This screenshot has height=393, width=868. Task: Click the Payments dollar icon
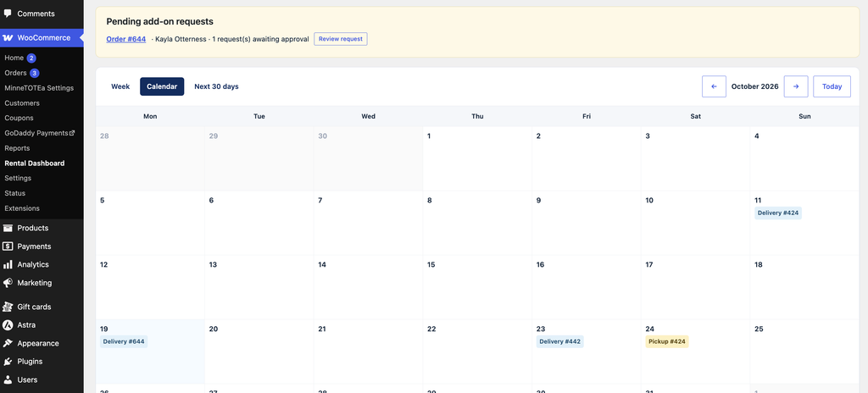tap(8, 246)
